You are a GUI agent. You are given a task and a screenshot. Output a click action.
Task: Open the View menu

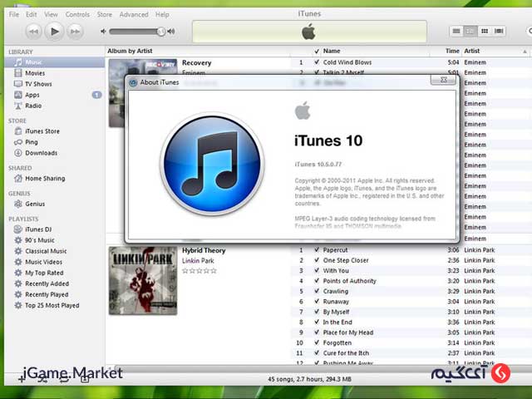[x=51, y=15]
